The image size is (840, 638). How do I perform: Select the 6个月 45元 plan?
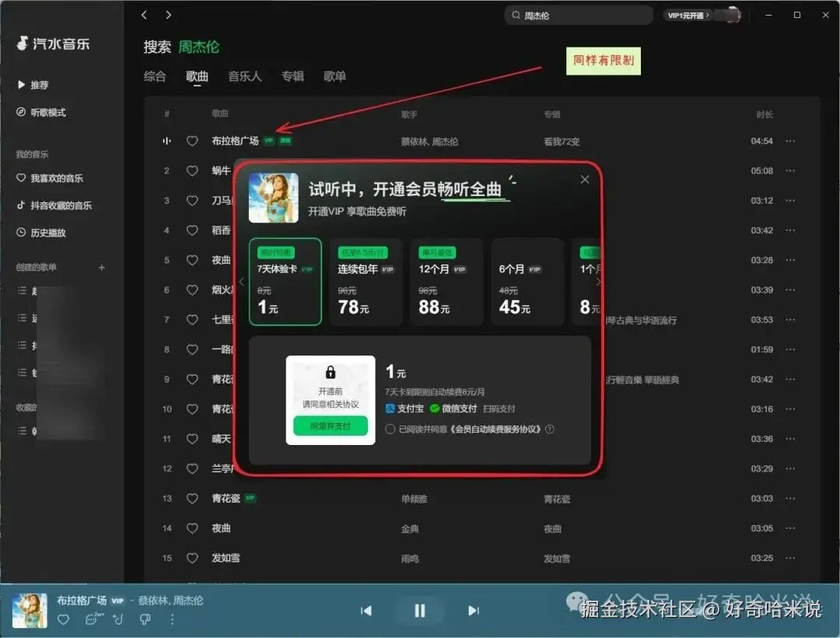pyautogui.click(x=527, y=282)
